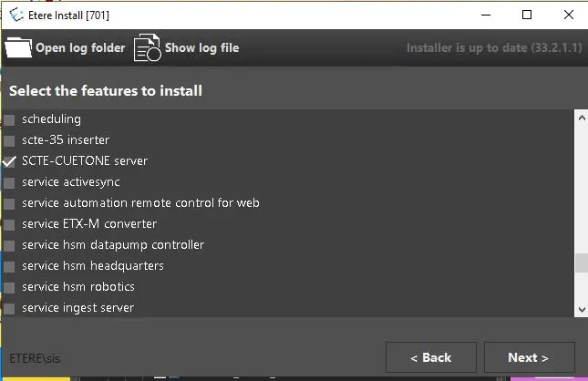Image resolution: width=588 pixels, height=381 pixels.
Task: Check service hsm headquarters checkbox
Action: tap(10, 266)
